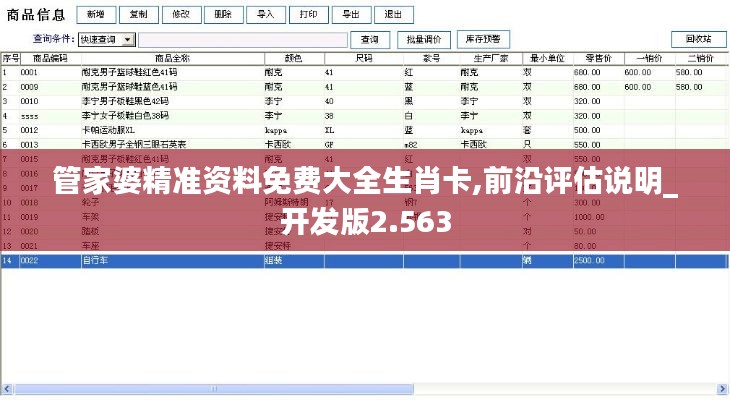Click 组装 cell in row 14

[x=273, y=261]
